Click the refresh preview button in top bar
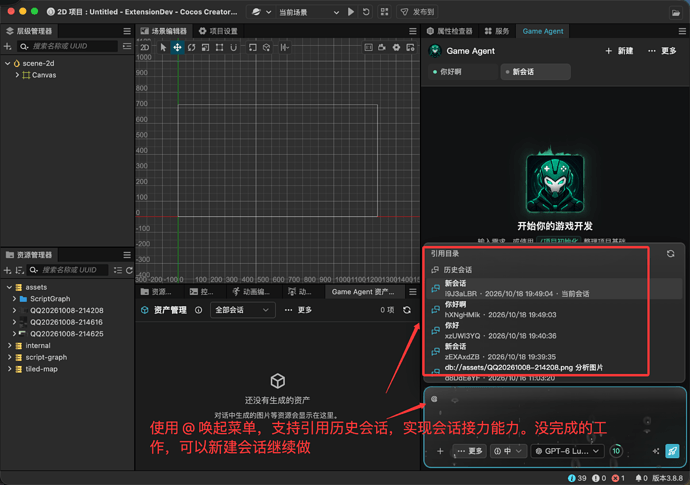Viewport: 690px width, 485px height. point(366,12)
